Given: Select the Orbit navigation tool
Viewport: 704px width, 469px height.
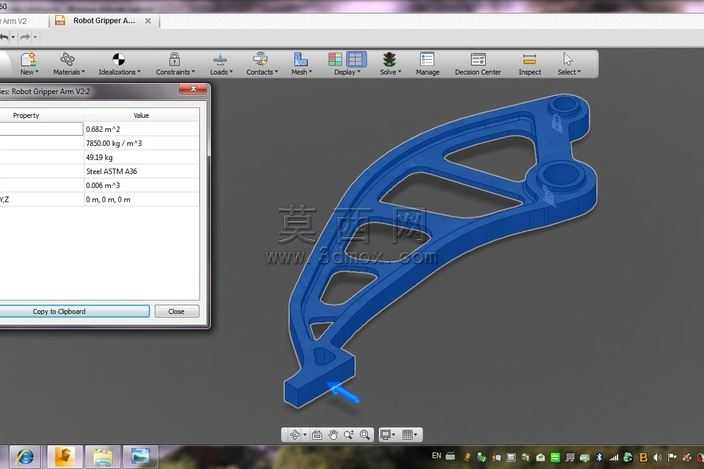Looking at the screenshot, I should 295,434.
